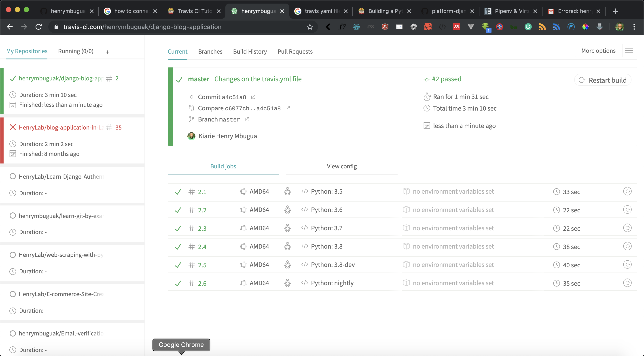This screenshot has width=644, height=356.
Task: Open the #2 passed build link
Action: pyautogui.click(x=447, y=79)
